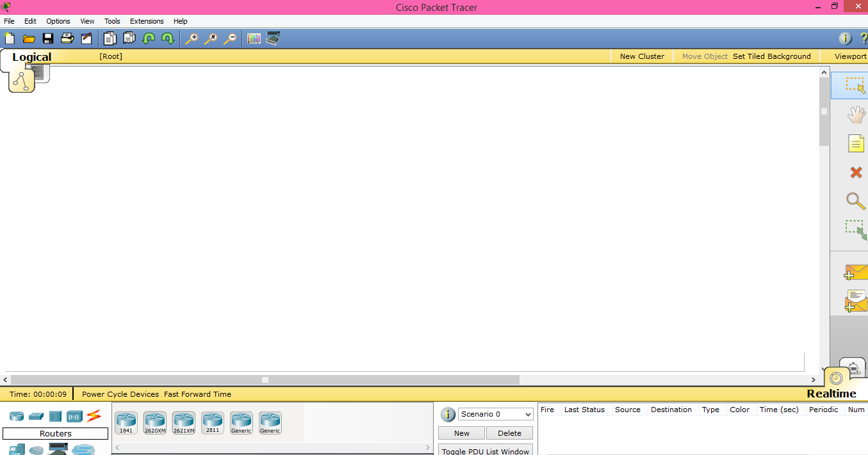Image resolution: width=868 pixels, height=455 pixels.
Task: Click the scenario info icon
Action: tap(448, 414)
